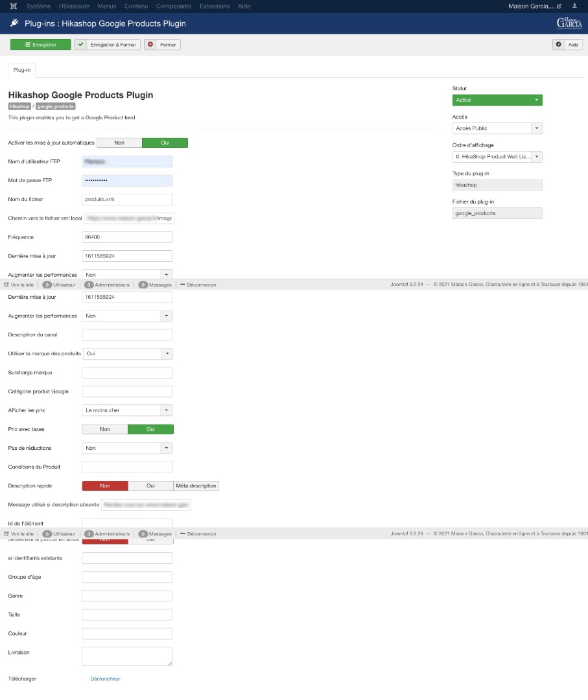
Task: Click the Nom d'utilisateur FTP field
Action: tap(127, 161)
